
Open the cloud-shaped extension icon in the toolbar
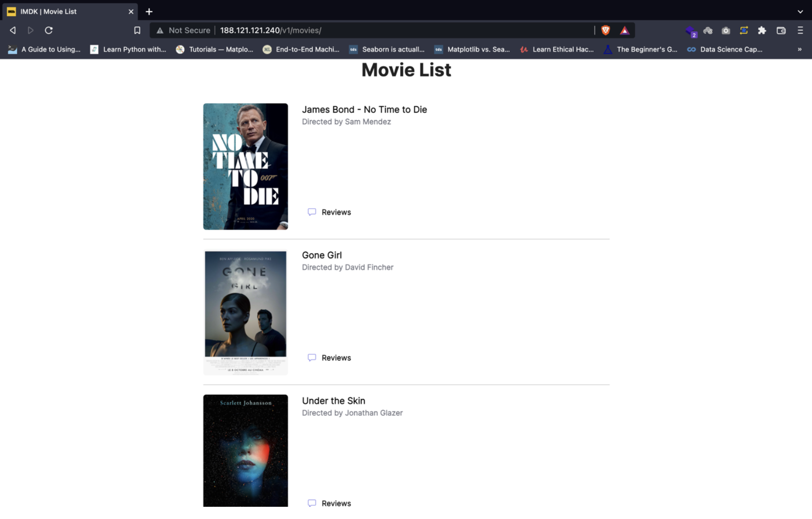tap(708, 30)
